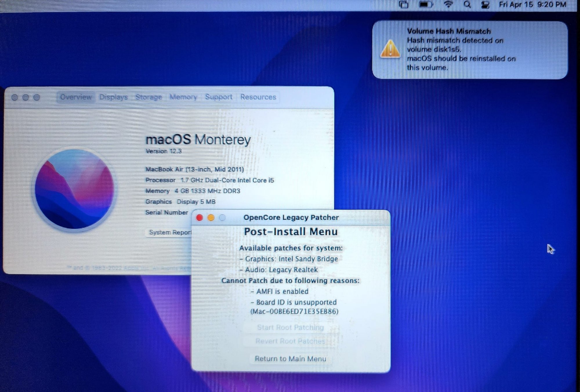The width and height of the screenshot is (580, 392).
Task: Click the Wi-Fi icon in menu bar
Action: (x=448, y=4)
